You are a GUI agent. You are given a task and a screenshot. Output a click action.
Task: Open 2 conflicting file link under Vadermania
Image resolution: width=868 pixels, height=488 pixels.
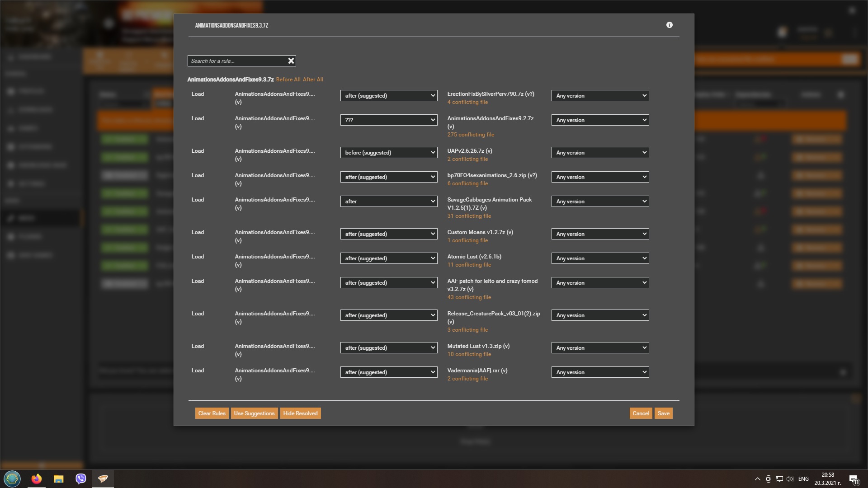(x=467, y=379)
